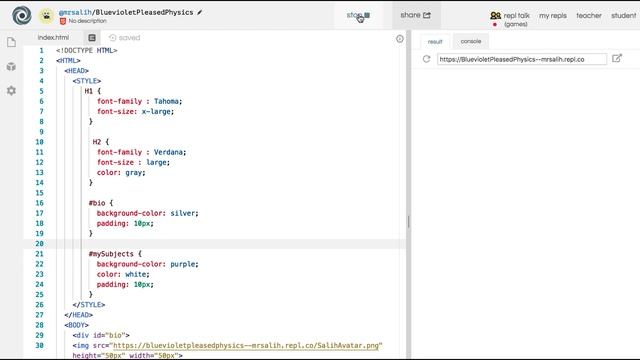Screen dimensions: 640x360
Task: Edit the repl name with pencil icon
Action: click(200, 12)
